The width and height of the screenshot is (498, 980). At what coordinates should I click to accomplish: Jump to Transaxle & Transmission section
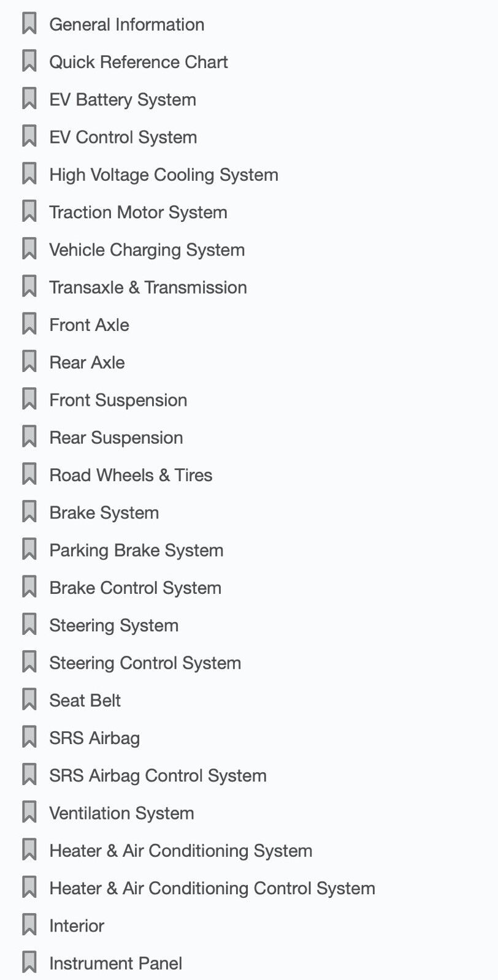tap(148, 287)
